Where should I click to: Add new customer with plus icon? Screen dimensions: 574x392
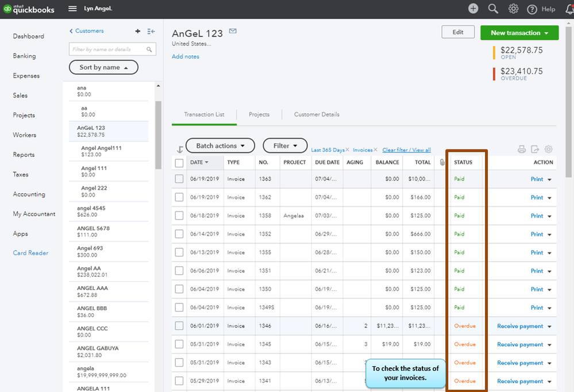point(138,31)
